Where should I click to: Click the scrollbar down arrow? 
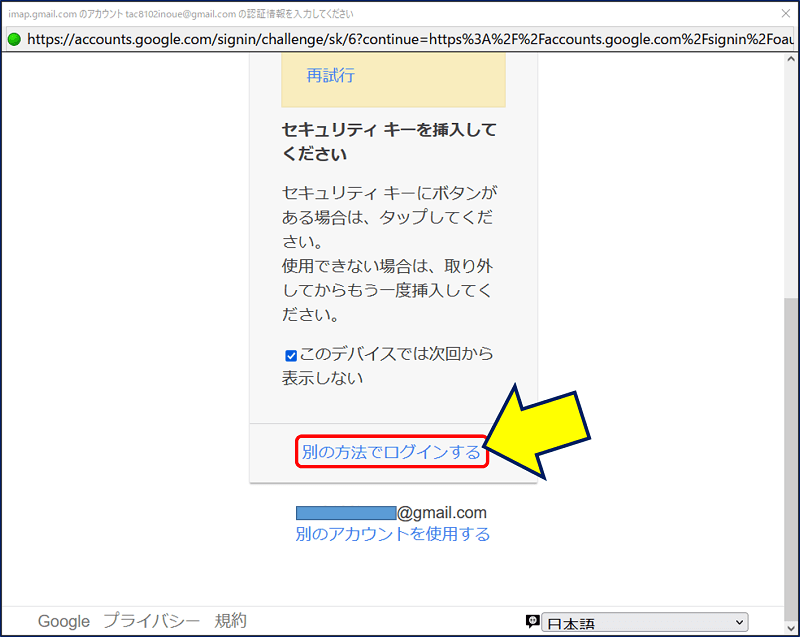coord(791,628)
